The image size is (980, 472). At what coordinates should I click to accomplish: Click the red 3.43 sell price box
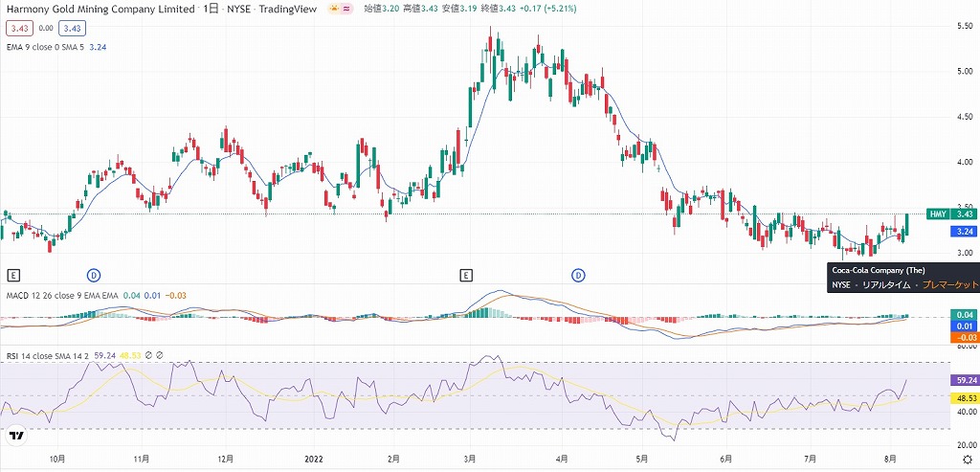[x=18, y=28]
